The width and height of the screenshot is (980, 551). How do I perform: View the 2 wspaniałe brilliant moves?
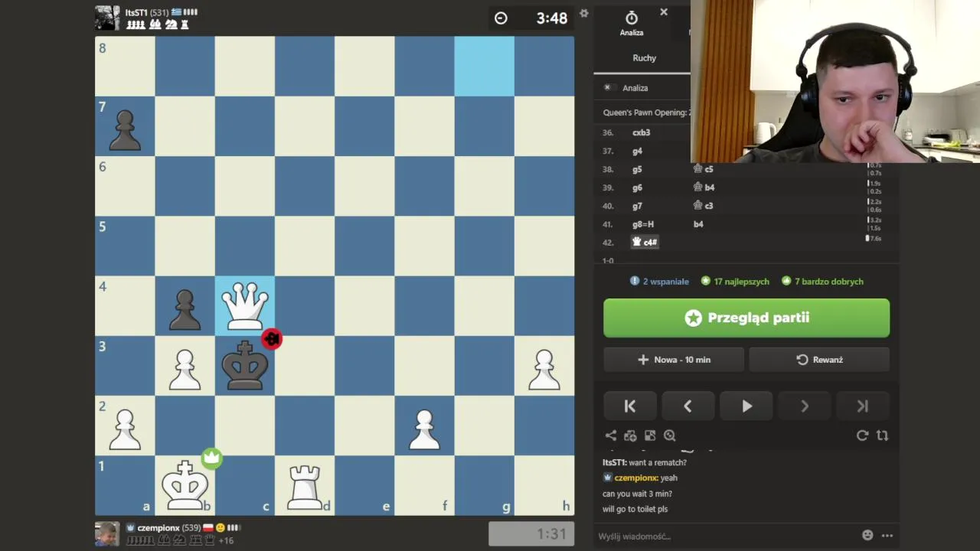pyautogui.click(x=659, y=282)
